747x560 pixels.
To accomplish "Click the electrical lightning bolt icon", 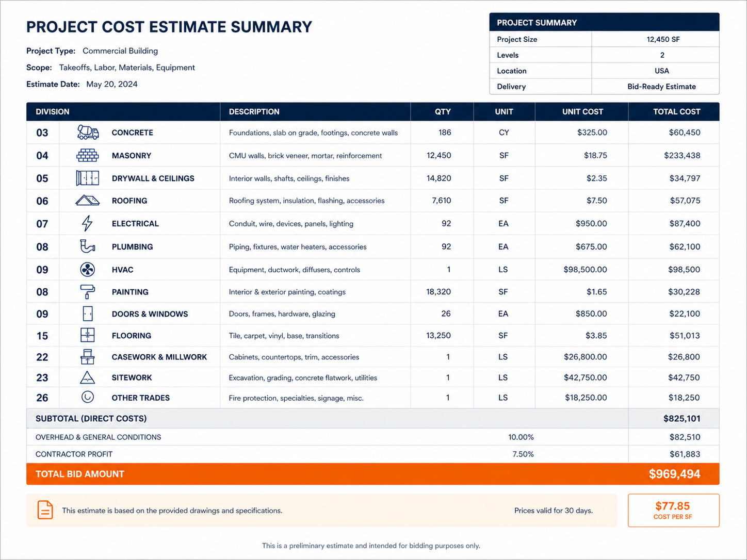I will point(88,223).
